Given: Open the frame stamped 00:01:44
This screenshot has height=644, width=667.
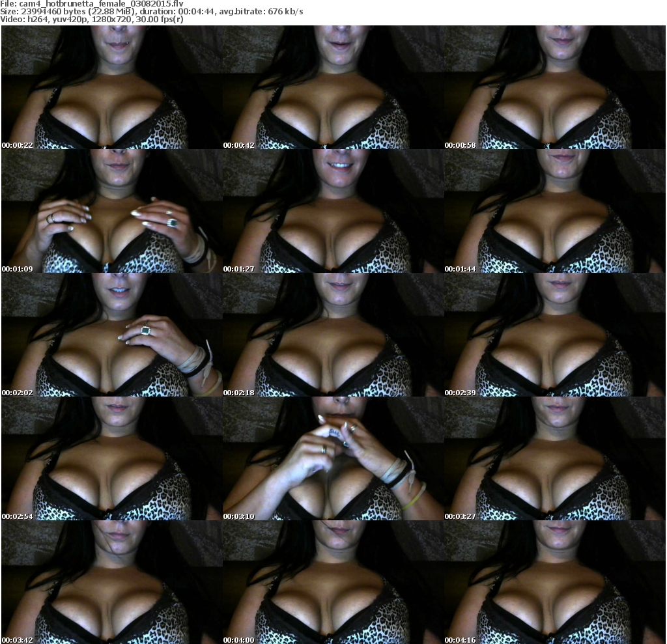Looking at the screenshot, I should pyautogui.click(x=555, y=211).
